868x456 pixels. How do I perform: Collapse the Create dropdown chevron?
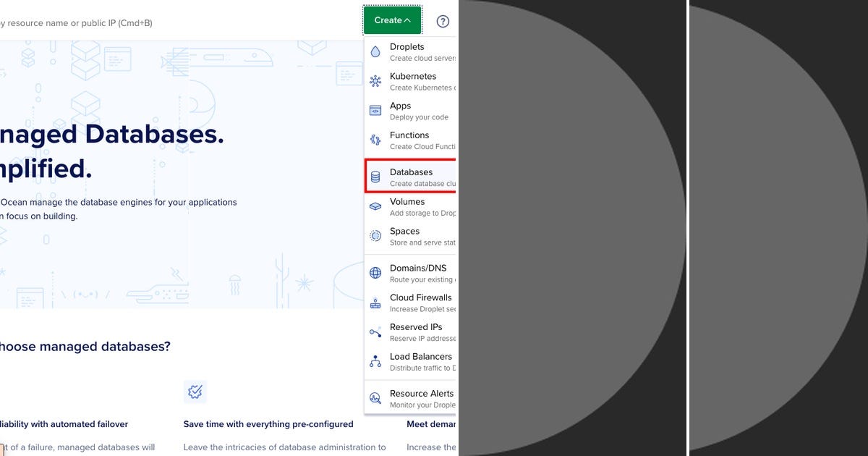pos(405,20)
